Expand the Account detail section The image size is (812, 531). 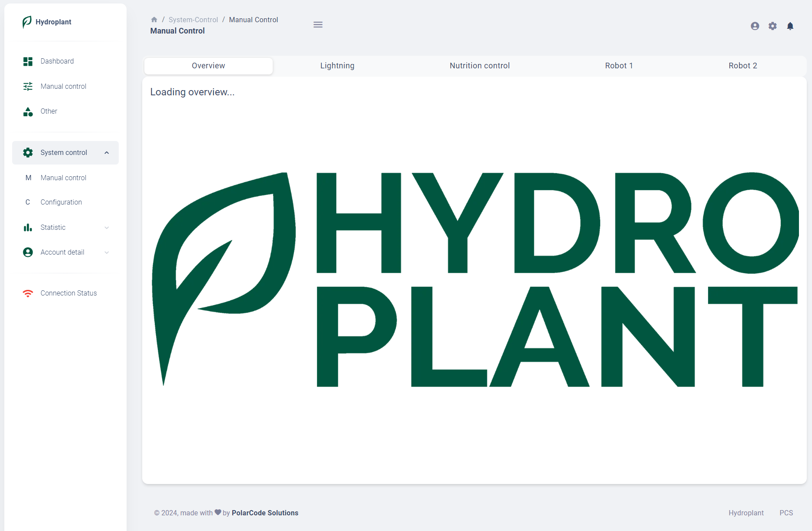click(x=107, y=252)
